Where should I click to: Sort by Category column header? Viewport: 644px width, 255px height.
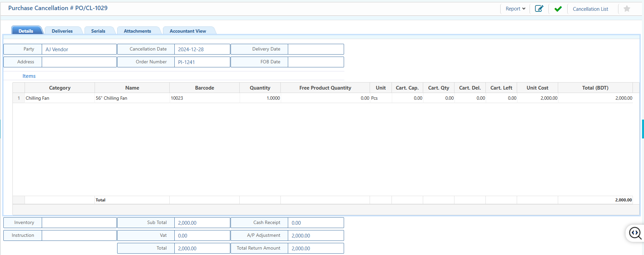pyautogui.click(x=60, y=88)
